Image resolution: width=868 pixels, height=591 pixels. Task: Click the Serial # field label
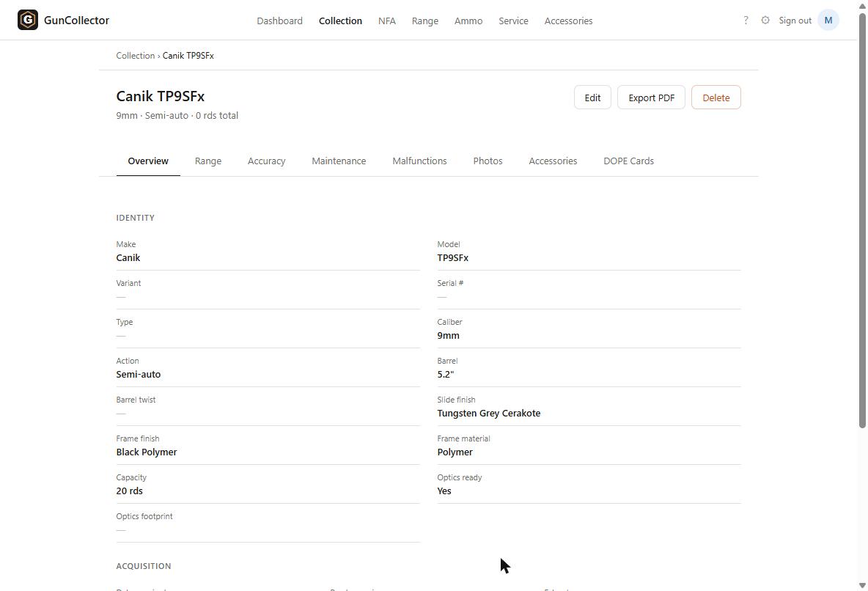click(450, 283)
